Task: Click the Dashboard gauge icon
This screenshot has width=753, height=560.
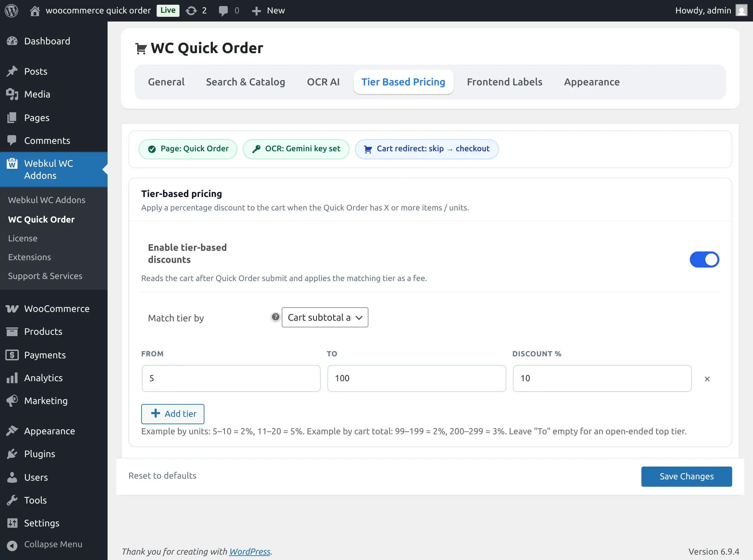Action: point(12,41)
